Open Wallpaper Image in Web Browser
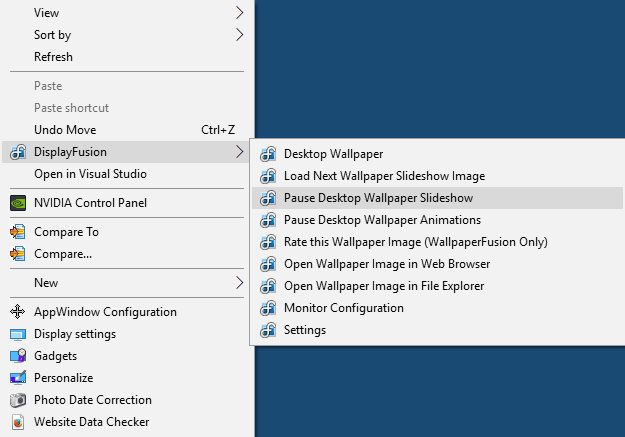The image size is (625, 437). [x=386, y=264]
